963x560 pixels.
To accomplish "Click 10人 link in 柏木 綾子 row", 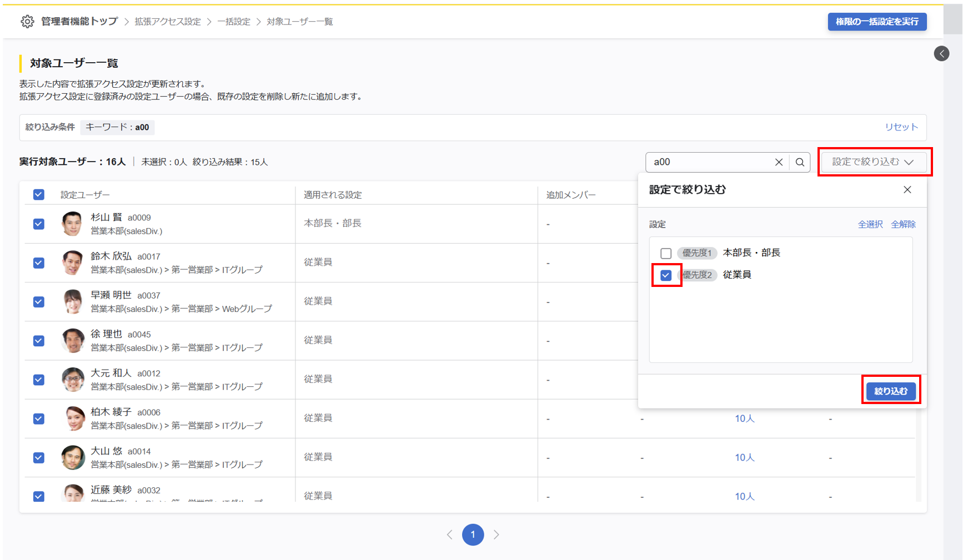I will pos(744,418).
